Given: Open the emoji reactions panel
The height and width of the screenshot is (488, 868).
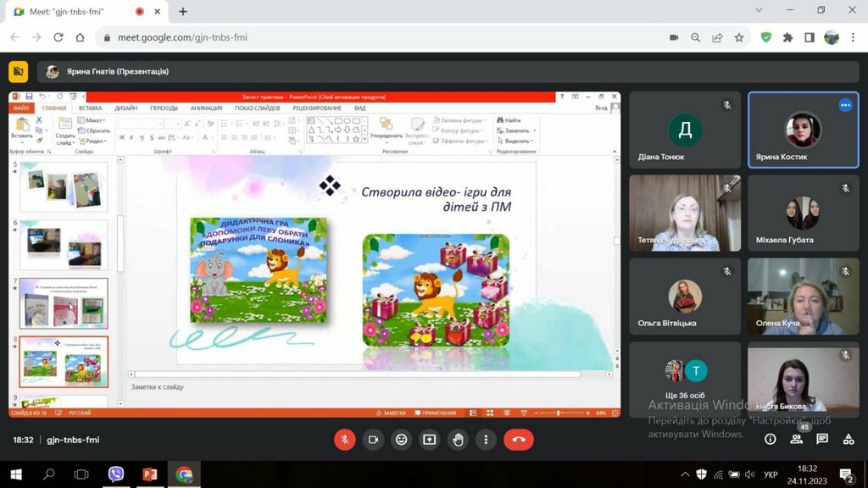Looking at the screenshot, I should pyautogui.click(x=401, y=440).
